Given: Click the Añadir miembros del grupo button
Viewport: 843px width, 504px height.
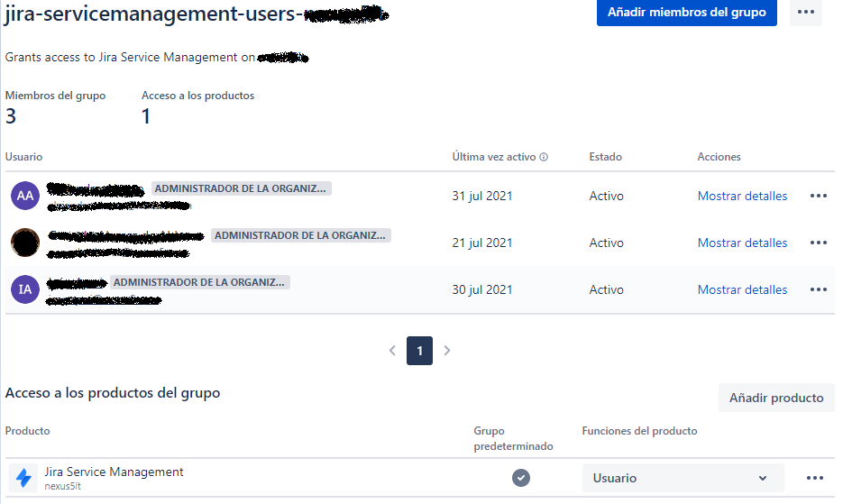Looking at the screenshot, I should click(x=686, y=13).
